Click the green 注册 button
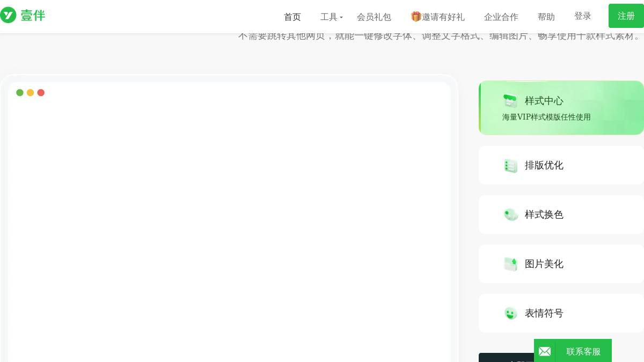 point(626,16)
